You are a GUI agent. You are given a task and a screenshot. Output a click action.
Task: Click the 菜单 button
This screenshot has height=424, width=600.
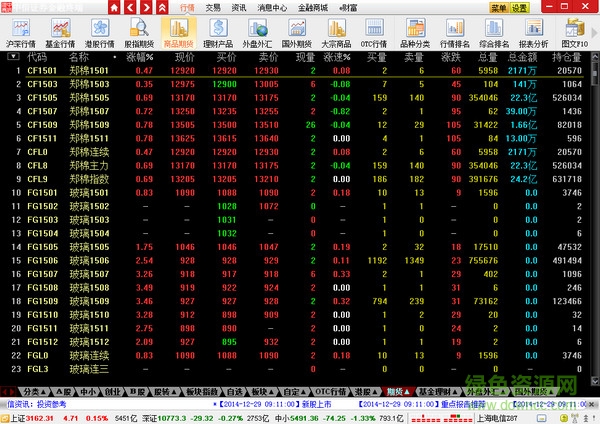(499, 8)
